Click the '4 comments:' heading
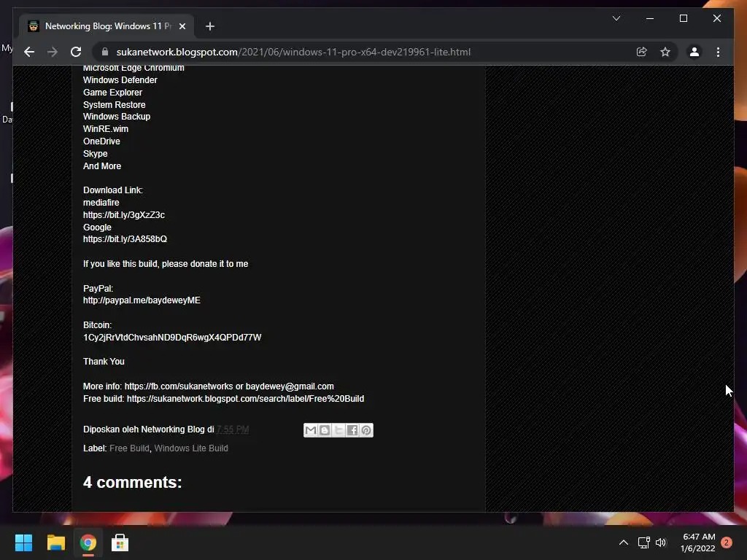 pos(133,483)
